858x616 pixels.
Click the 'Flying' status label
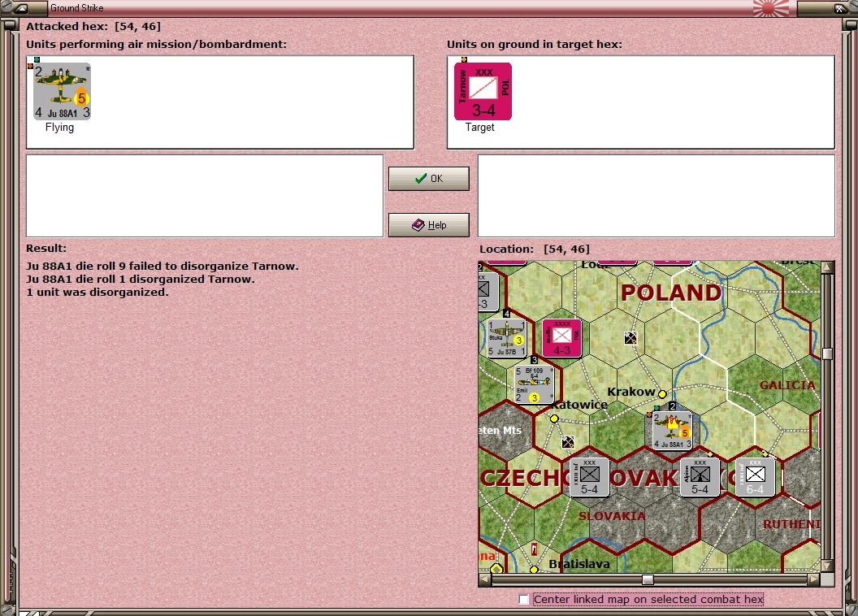59,128
